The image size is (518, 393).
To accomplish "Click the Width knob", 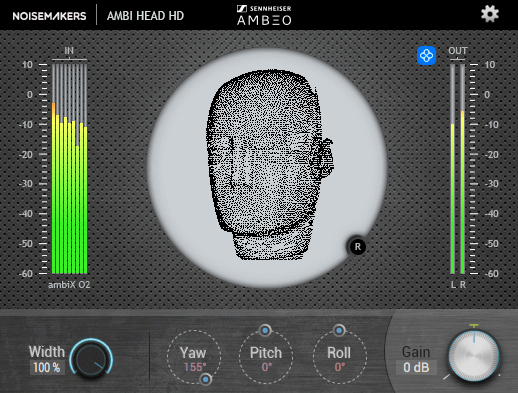I will pyautogui.click(x=91, y=358).
